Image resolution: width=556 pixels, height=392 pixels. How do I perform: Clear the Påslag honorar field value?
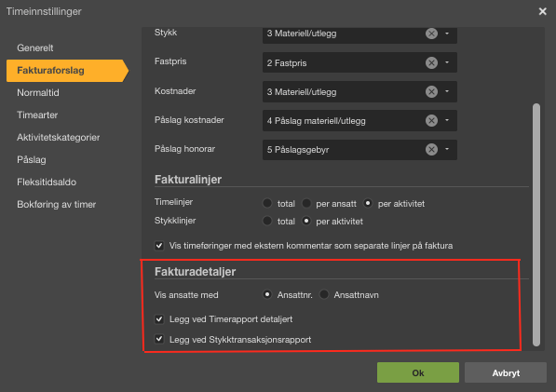pos(431,150)
